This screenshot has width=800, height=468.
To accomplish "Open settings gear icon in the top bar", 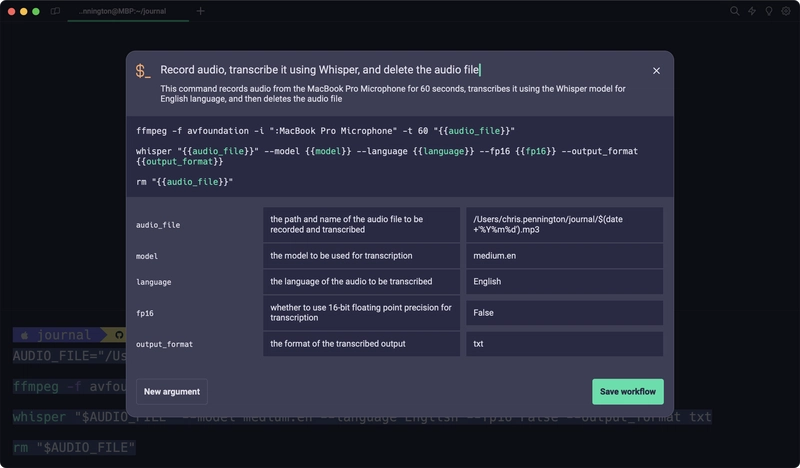I will tap(785, 11).
